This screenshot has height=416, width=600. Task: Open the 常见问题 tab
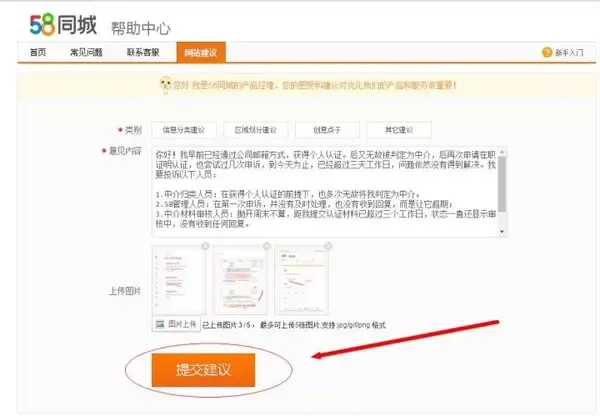pos(86,52)
